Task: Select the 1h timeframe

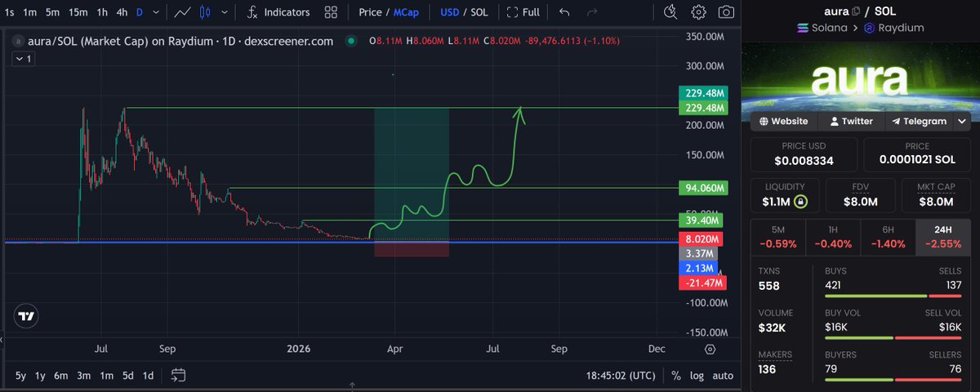Action: tap(102, 12)
